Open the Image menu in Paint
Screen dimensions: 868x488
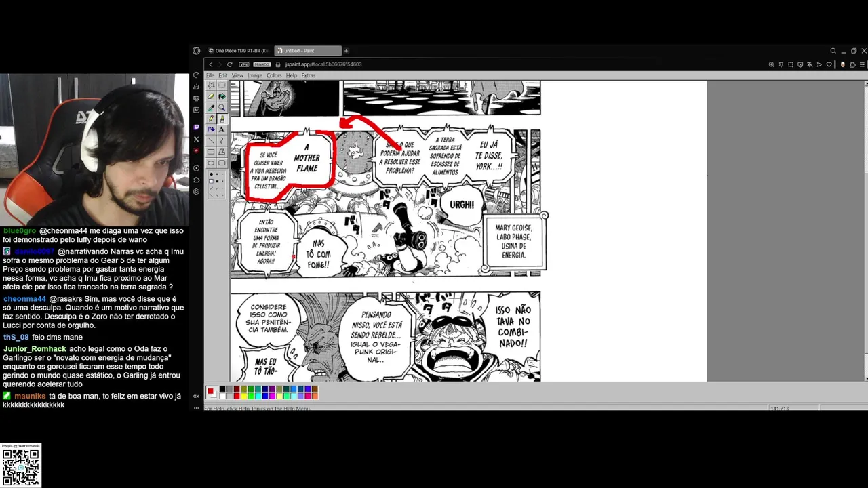255,75
